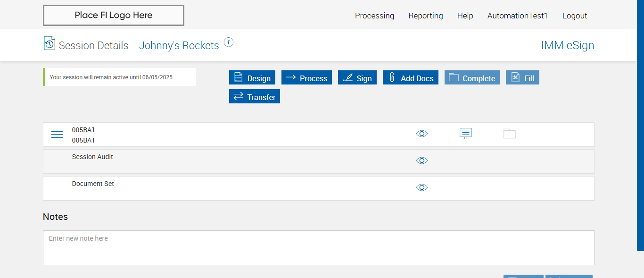View the Session Audit with eye icon
Viewport: 644px width, 278px height.
point(422,161)
